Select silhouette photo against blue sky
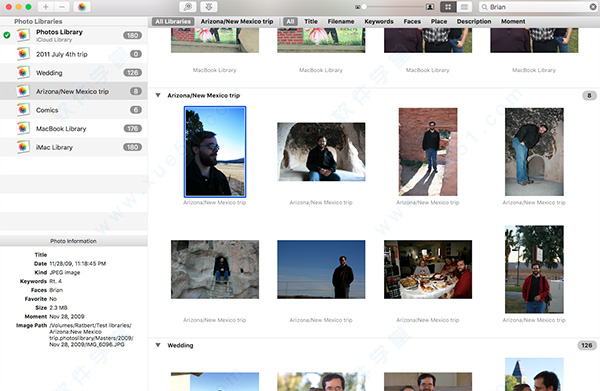Viewport: 600px width, 391px height. click(321, 269)
